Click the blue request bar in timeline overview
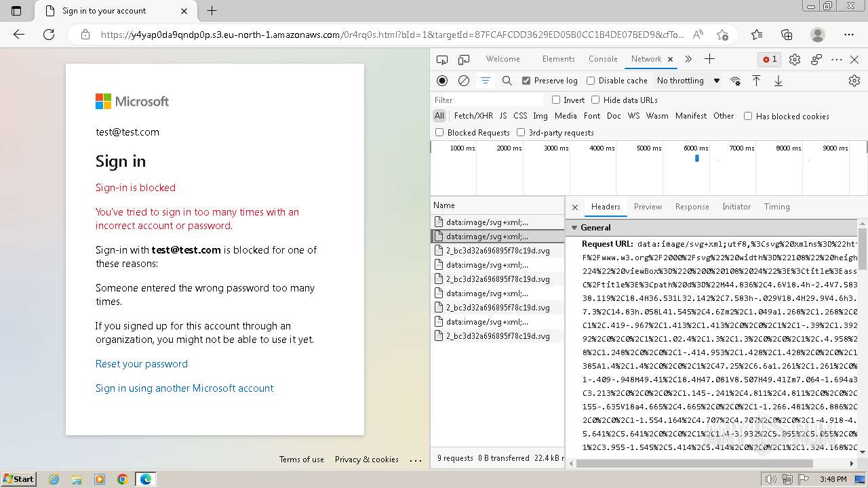Image resolution: width=868 pixels, height=488 pixels. coord(697,158)
